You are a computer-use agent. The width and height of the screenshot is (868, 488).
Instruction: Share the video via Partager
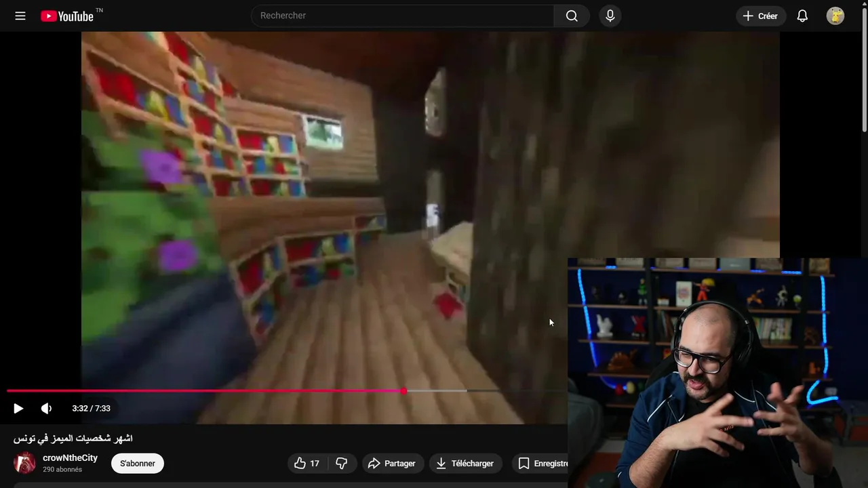pyautogui.click(x=393, y=464)
